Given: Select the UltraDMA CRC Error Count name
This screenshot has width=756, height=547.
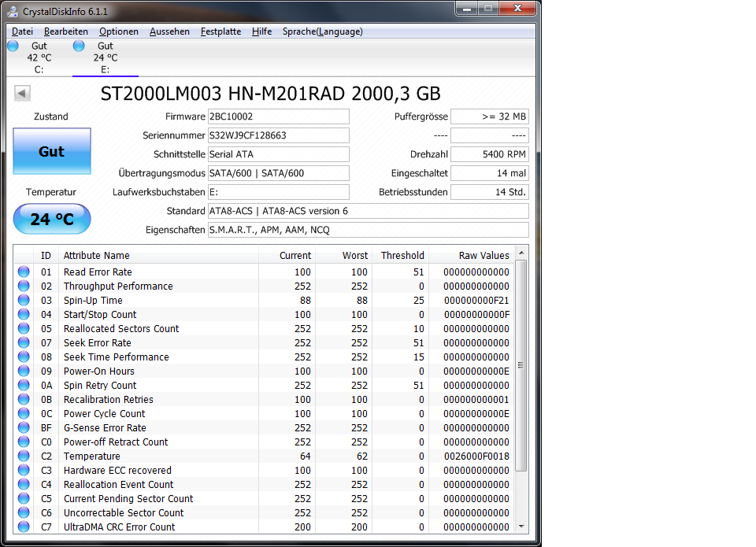Looking at the screenshot, I should tap(119, 527).
